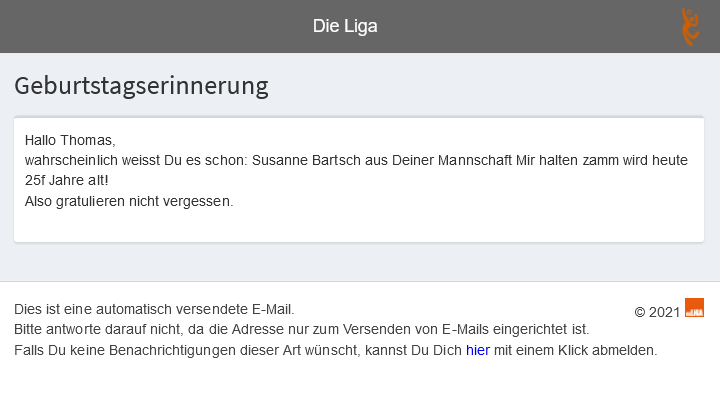Click the "Hallo Thomas," greeting line
Image resolution: width=720 pixels, height=400 pixels.
tap(70, 140)
